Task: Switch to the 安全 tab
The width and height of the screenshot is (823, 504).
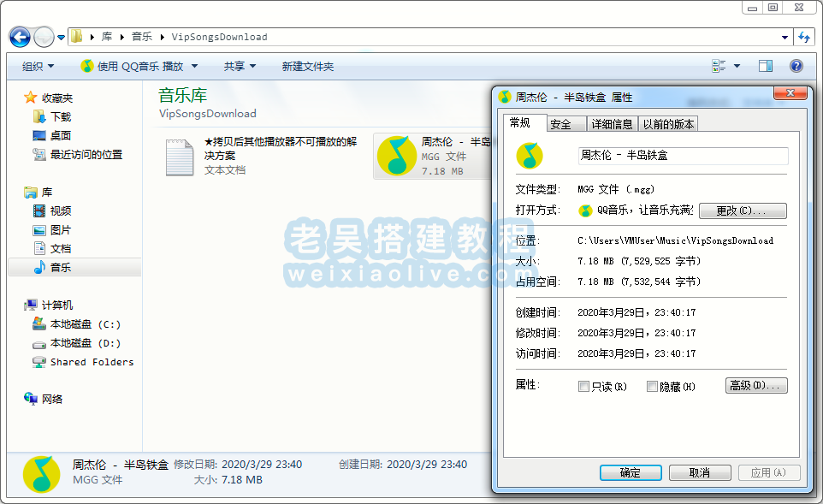Action: pyautogui.click(x=566, y=124)
